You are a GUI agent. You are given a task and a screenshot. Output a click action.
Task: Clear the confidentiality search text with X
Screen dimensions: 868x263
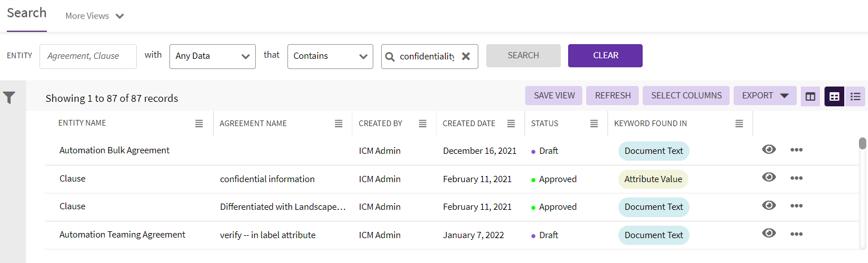click(466, 57)
